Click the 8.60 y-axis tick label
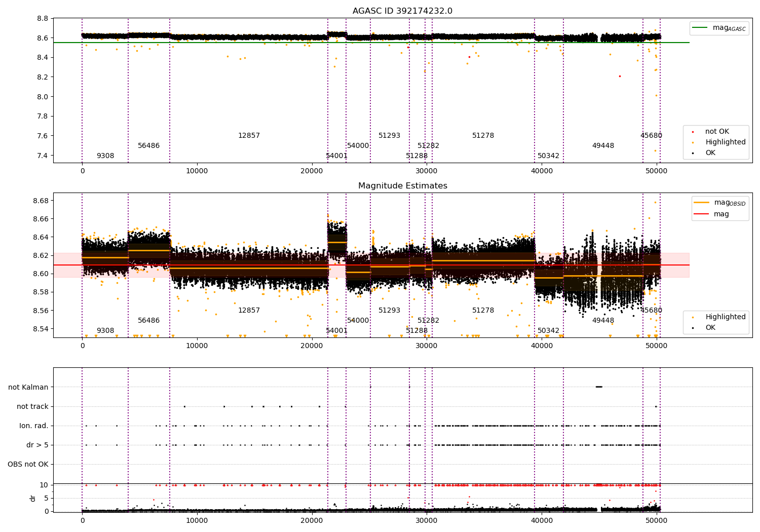 [x=41, y=274]
